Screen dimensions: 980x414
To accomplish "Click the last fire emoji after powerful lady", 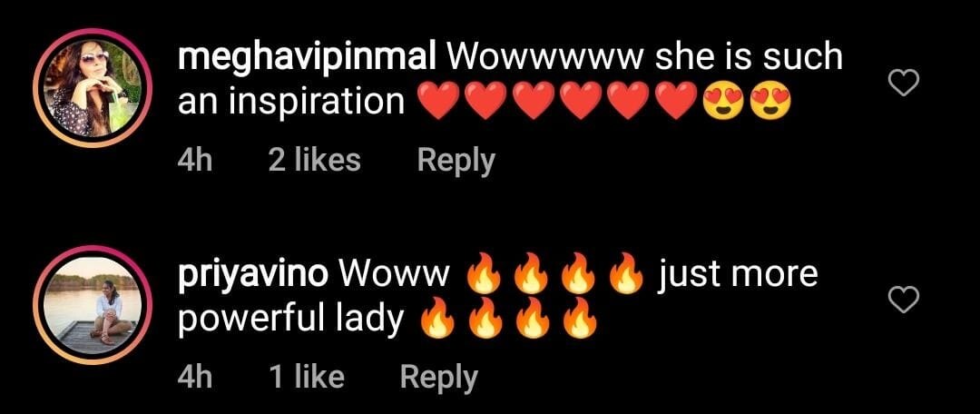I will pos(579,318).
